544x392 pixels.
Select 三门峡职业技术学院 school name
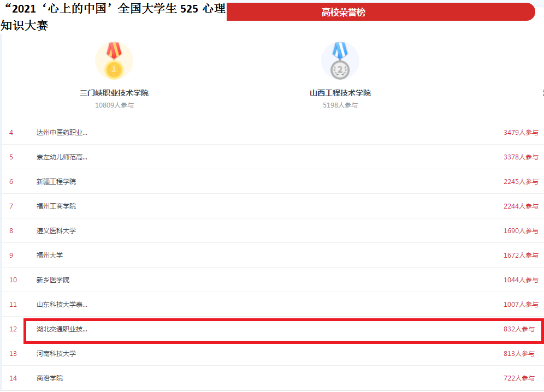pos(114,93)
